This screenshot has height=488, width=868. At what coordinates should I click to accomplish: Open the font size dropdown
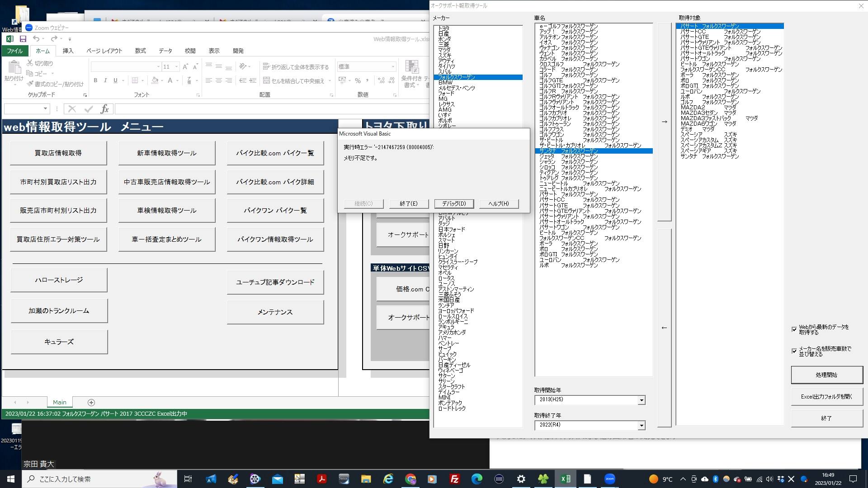176,67
